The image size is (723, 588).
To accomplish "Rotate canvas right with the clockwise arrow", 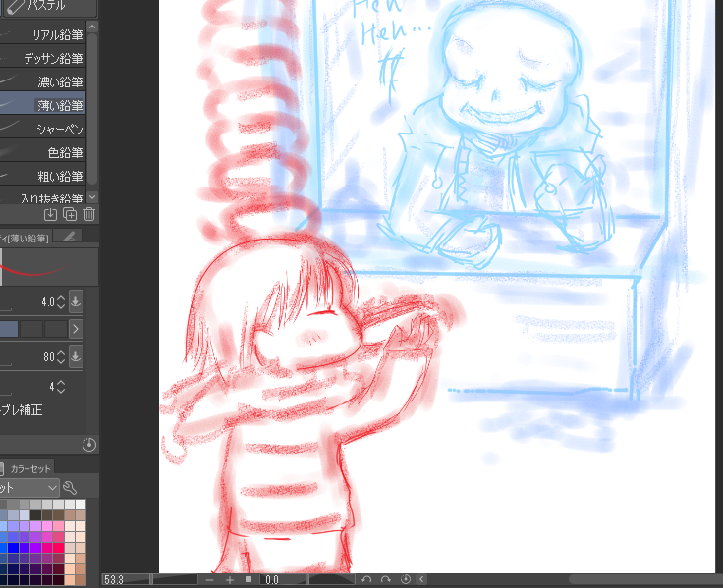I will (386, 579).
